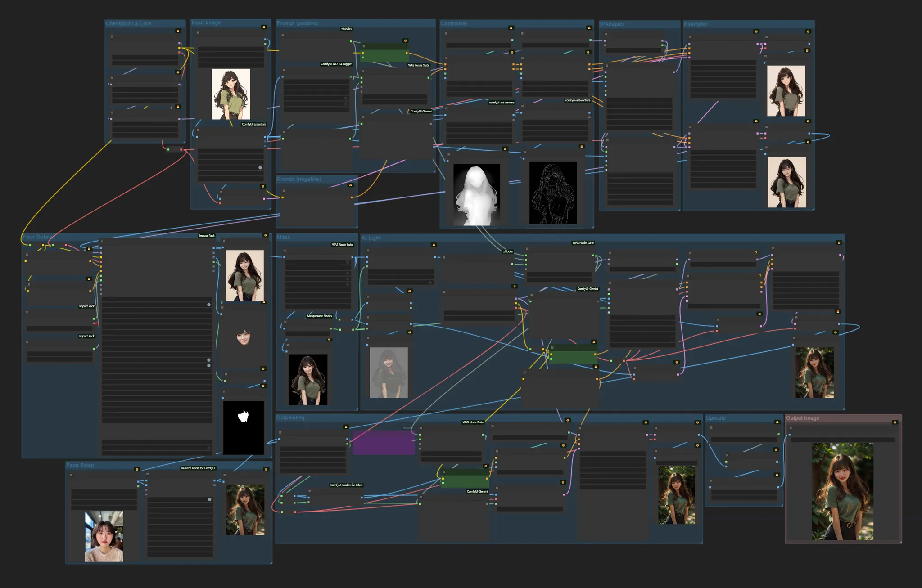Collapse the ComfyUI WD 1.4 Tagger node
Viewport: 922px width, 588px height.
point(284,70)
